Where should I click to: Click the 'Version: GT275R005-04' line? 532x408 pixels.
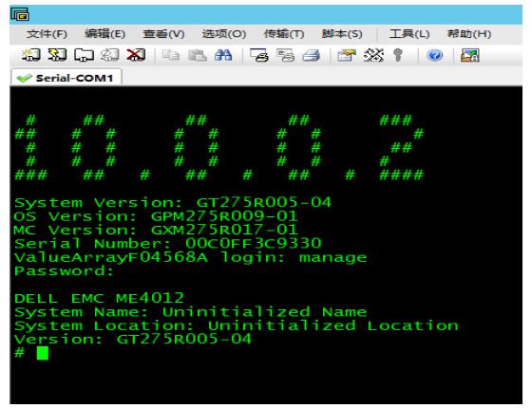133,339
